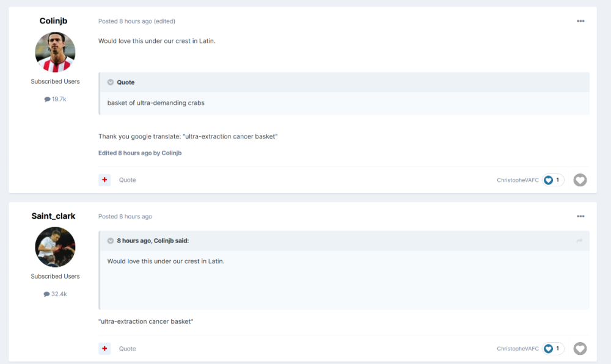
Task: Quote Colinjb's post
Action: [x=127, y=180]
